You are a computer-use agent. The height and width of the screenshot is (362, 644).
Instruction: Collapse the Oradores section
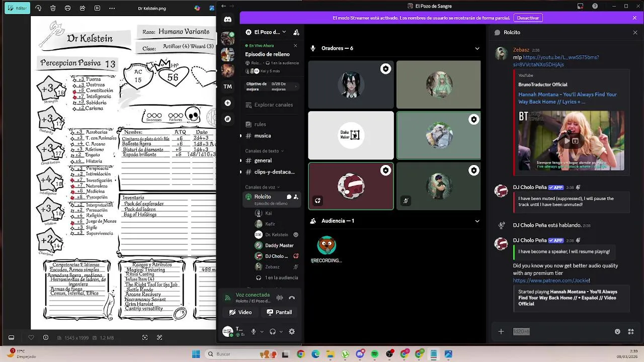[x=477, y=48]
